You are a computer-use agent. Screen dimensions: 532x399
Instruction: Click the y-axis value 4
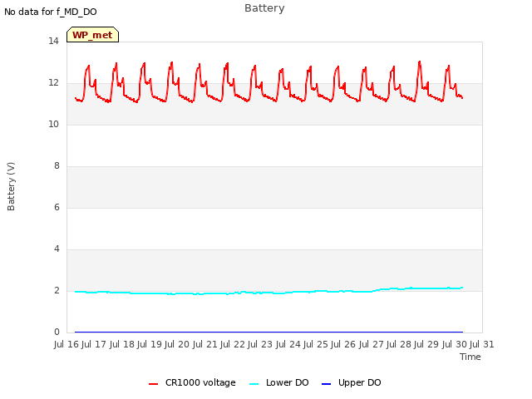57,249
